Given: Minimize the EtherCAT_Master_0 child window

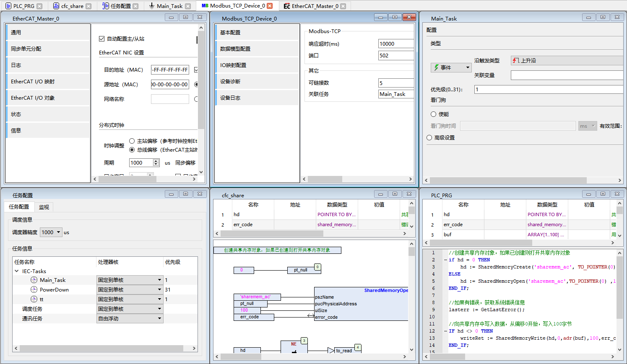Looking at the screenshot, I should [x=171, y=17].
